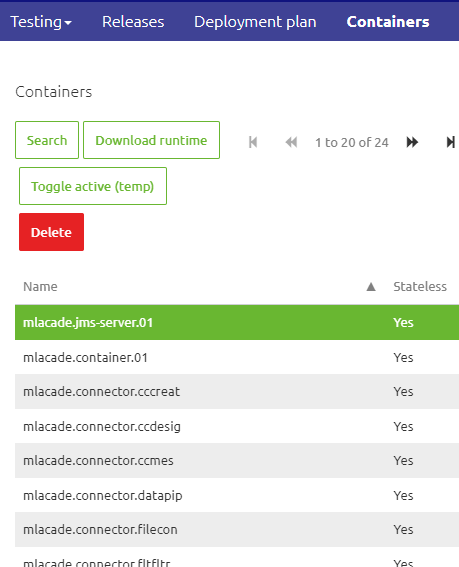Select row mlacade.connector.datapip
The height and width of the screenshot is (567, 459).
click(x=237, y=495)
